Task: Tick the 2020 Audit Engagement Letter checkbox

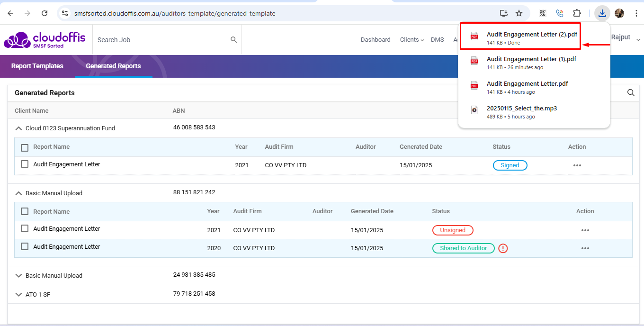Action: [25, 246]
